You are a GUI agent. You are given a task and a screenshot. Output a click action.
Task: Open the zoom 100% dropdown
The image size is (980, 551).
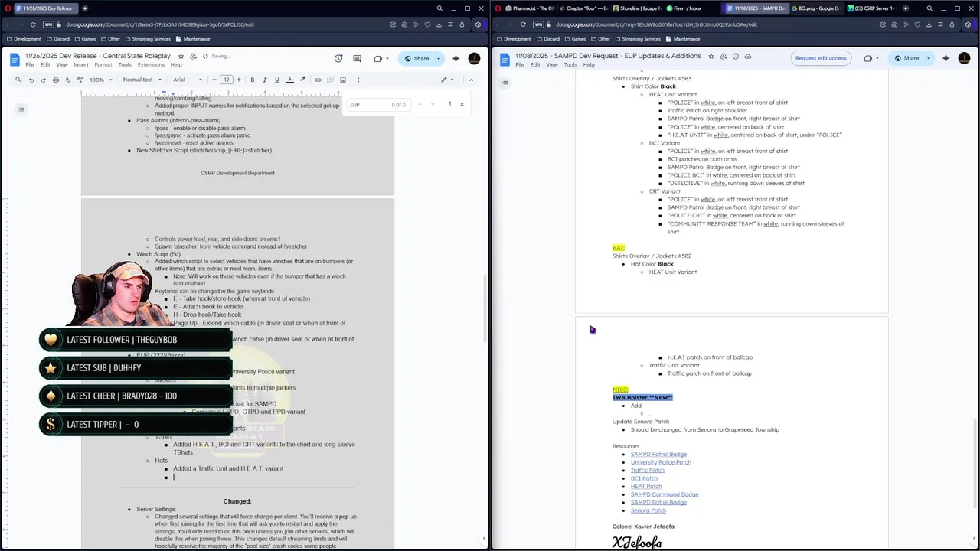tap(100, 80)
